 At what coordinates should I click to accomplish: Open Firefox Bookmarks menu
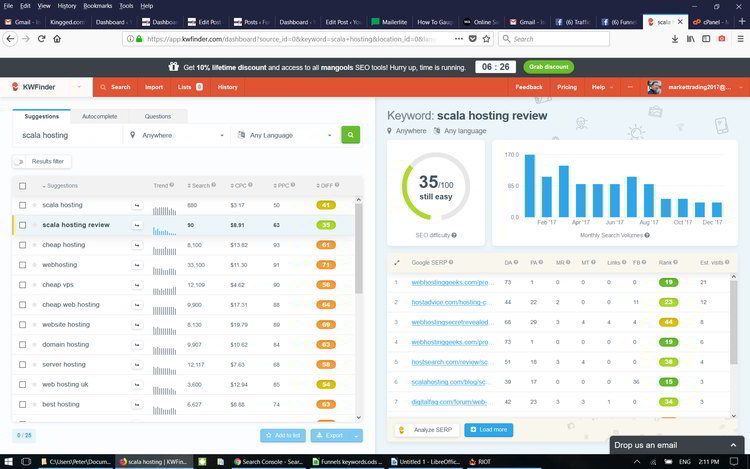pyautogui.click(x=98, y=6)
